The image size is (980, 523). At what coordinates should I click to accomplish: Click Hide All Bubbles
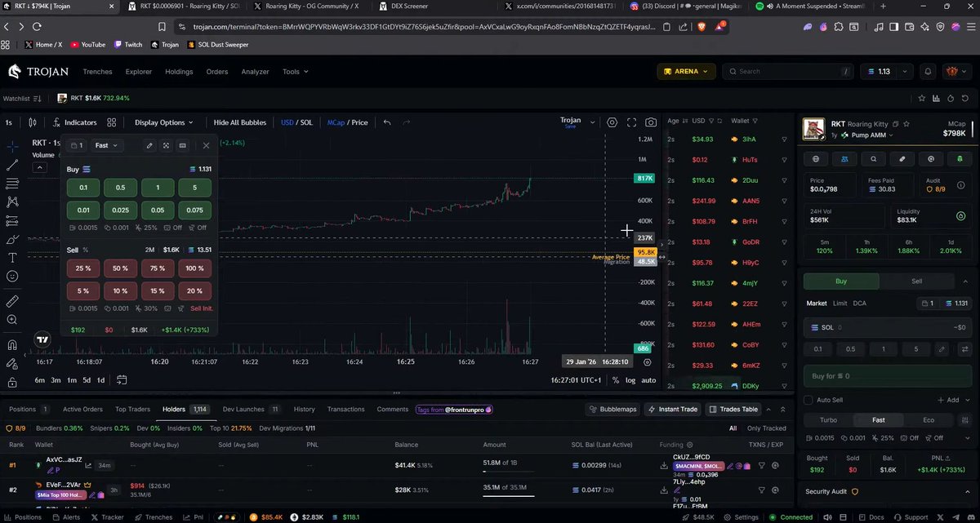click(x=240, y=122)
